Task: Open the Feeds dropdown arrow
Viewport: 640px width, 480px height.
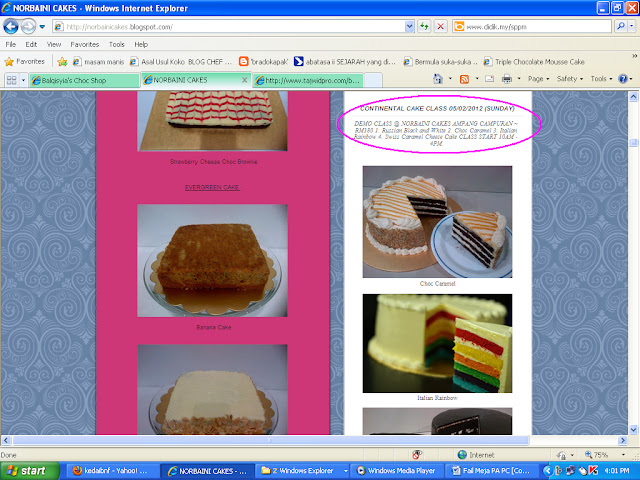Action: pyautogui.click(x=477, y=79)
